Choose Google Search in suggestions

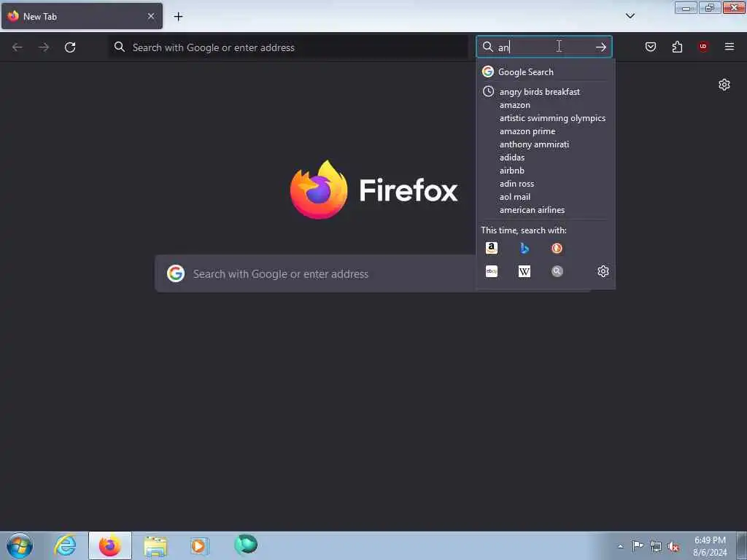click(545, 72)
